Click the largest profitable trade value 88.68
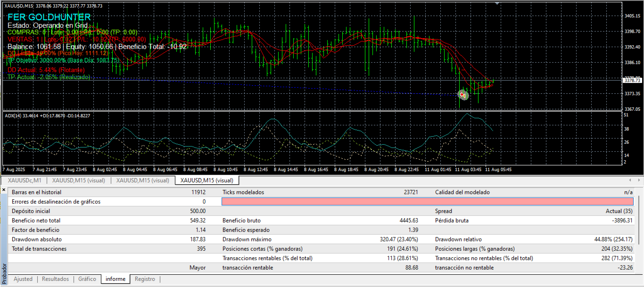Screen dimensions: 644x287 (412, 268)
